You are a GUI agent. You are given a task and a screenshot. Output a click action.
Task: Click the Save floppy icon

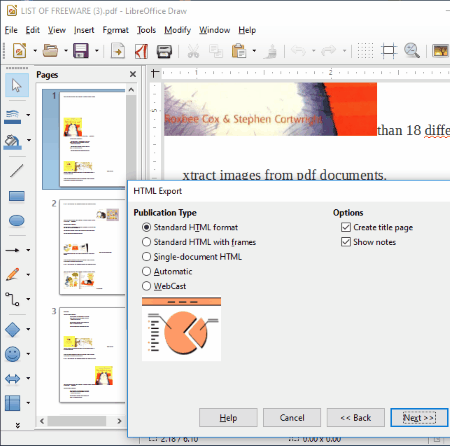(81, 51)
